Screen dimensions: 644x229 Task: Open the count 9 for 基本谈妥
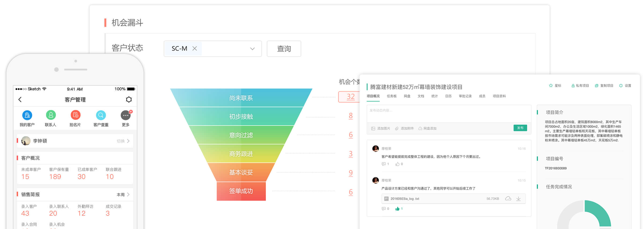click(351, 173)
